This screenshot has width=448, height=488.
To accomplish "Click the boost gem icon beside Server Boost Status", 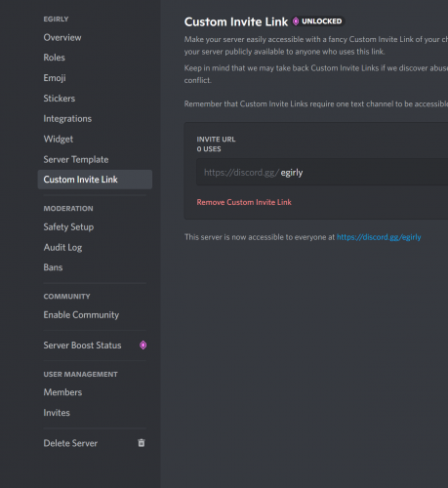I will [x=143, y=346].
